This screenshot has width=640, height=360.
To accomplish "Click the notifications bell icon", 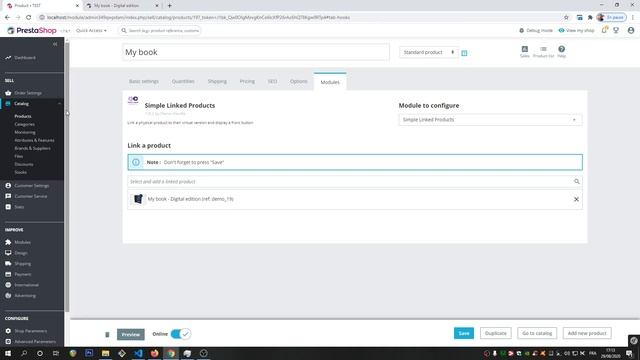I will tap(604, 30).
